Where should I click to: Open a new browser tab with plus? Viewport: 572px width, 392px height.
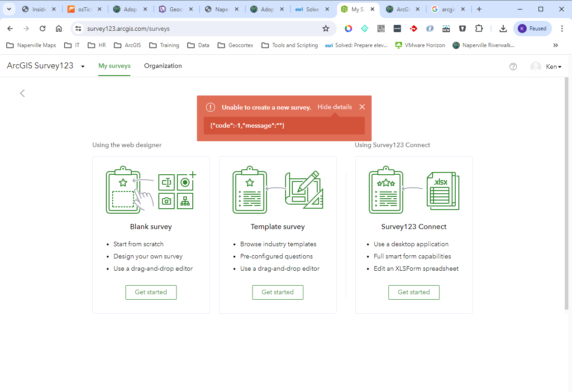click(479, 9)
